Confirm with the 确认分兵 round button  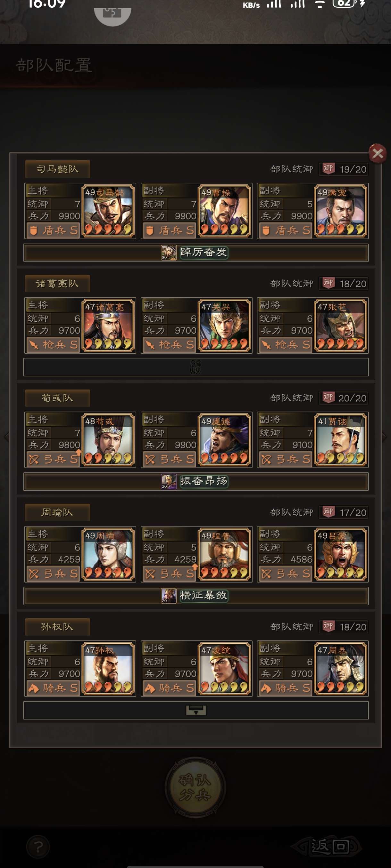click(195, 787)
